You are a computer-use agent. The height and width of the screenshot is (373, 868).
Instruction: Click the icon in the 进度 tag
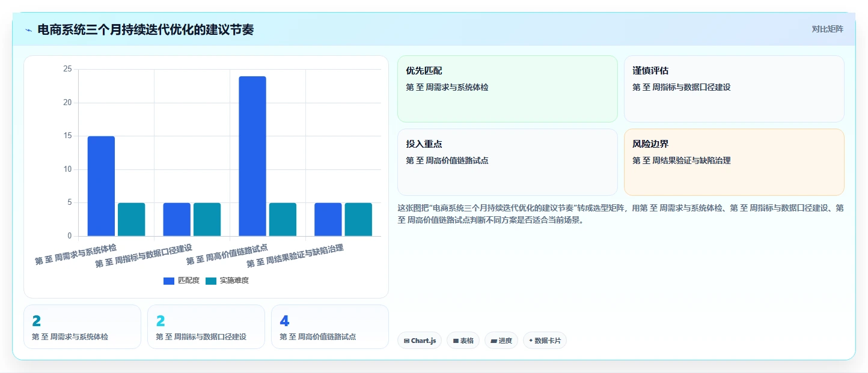pyautogui.click(x=494, y=341)
